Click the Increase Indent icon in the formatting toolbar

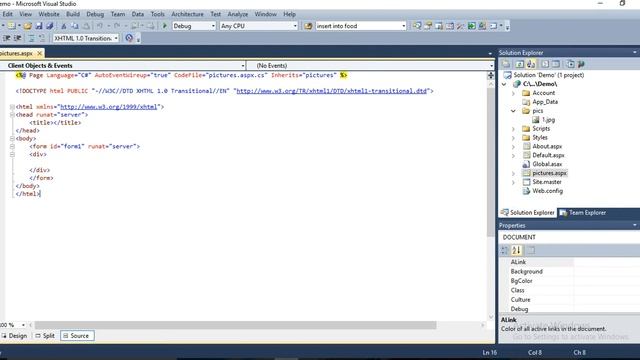18,38
